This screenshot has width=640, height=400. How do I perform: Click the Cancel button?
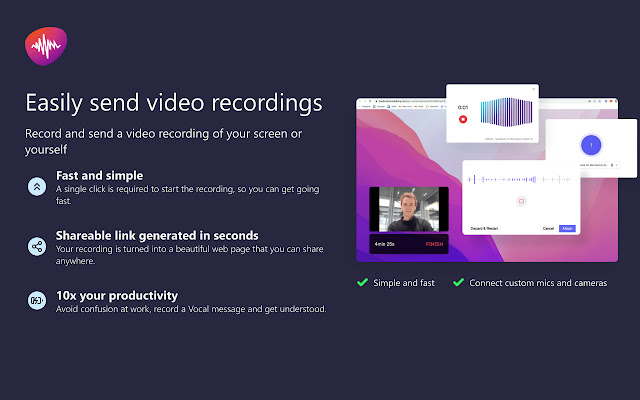point(548,229)
